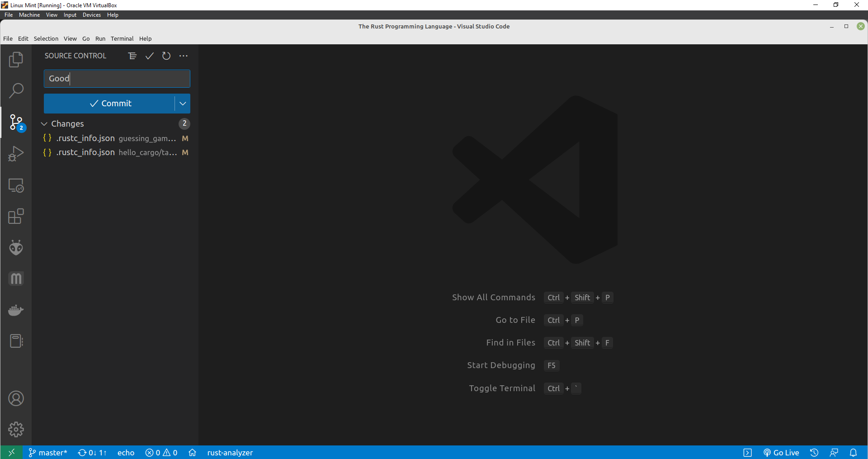Open the VirtualBox File menu
This screenshot has width=868, height=459.
pos(9,15)
